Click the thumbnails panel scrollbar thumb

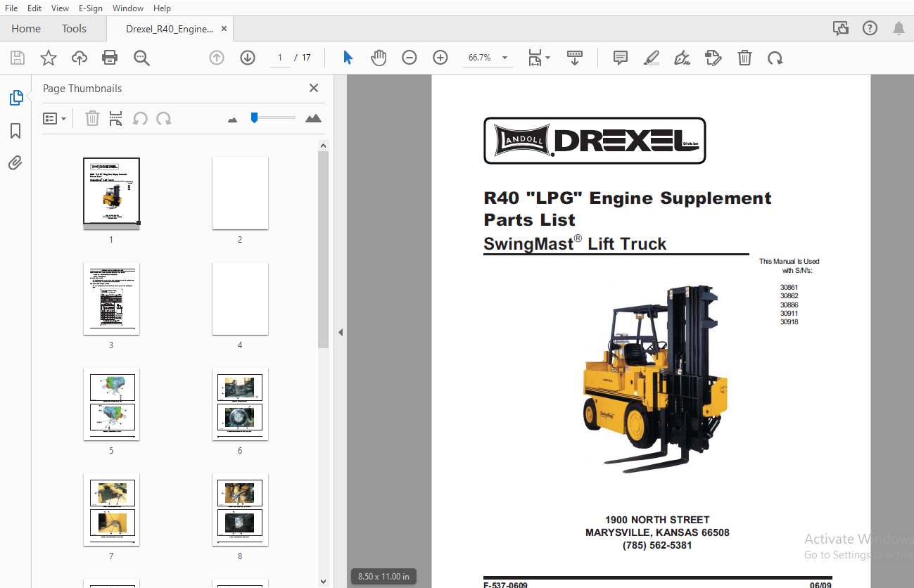[x=323, y=250]
